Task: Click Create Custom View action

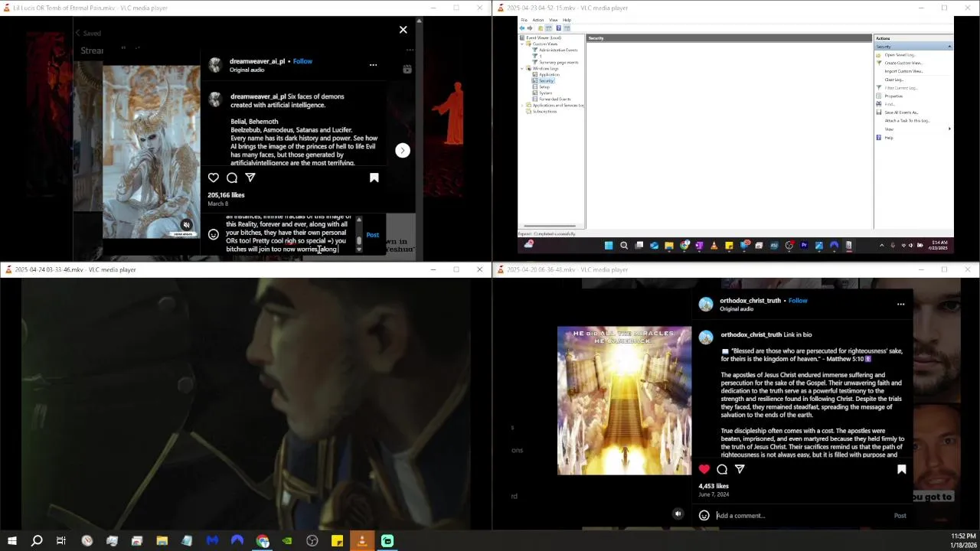Action: (904, 63)
